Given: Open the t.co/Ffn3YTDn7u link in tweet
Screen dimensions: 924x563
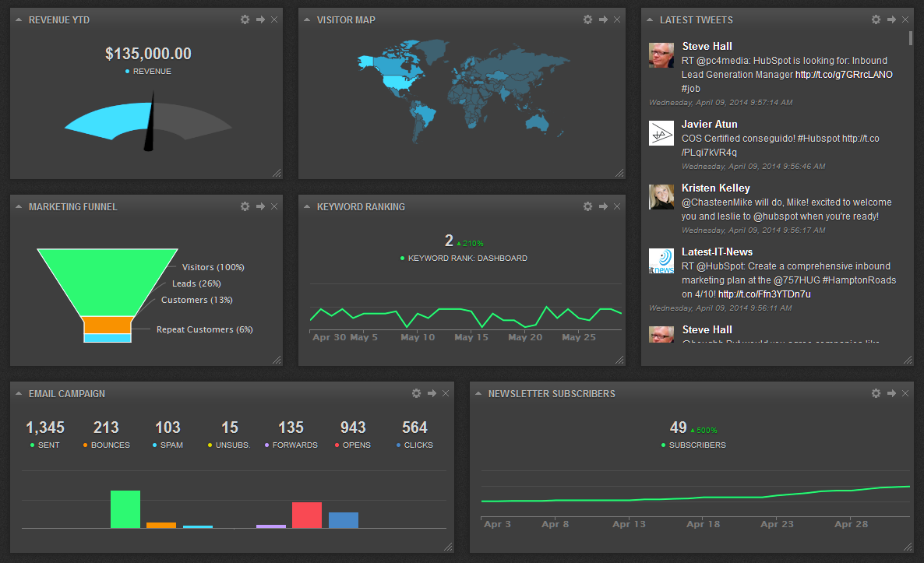Looking at the screenshot, I should click(764, 294).
